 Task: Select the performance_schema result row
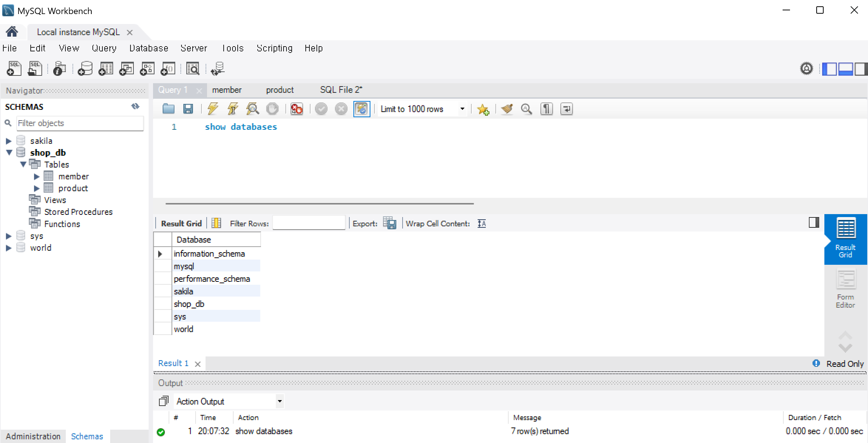point(216,279)
